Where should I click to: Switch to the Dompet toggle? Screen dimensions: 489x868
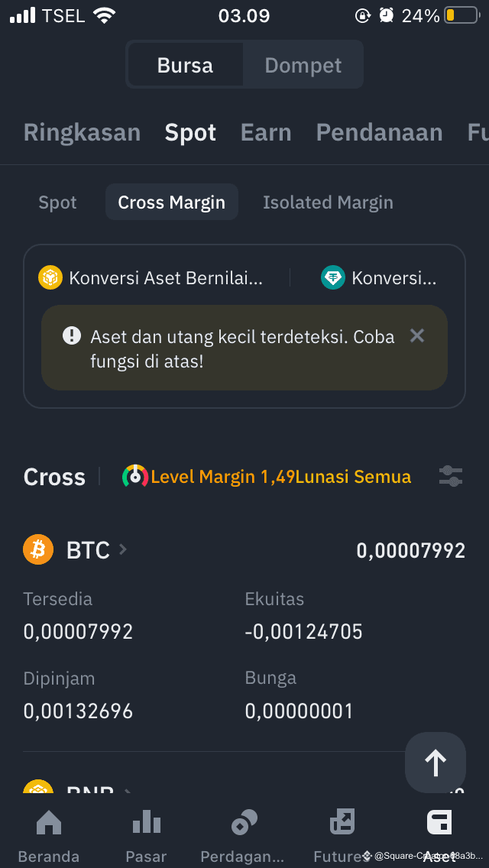pos(303,65)
